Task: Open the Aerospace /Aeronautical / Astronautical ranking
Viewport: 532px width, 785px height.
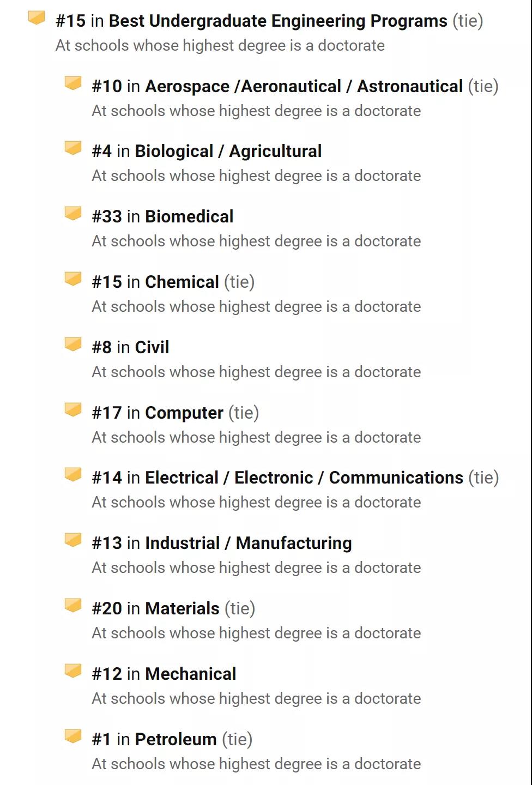Action: click(304, 86)
